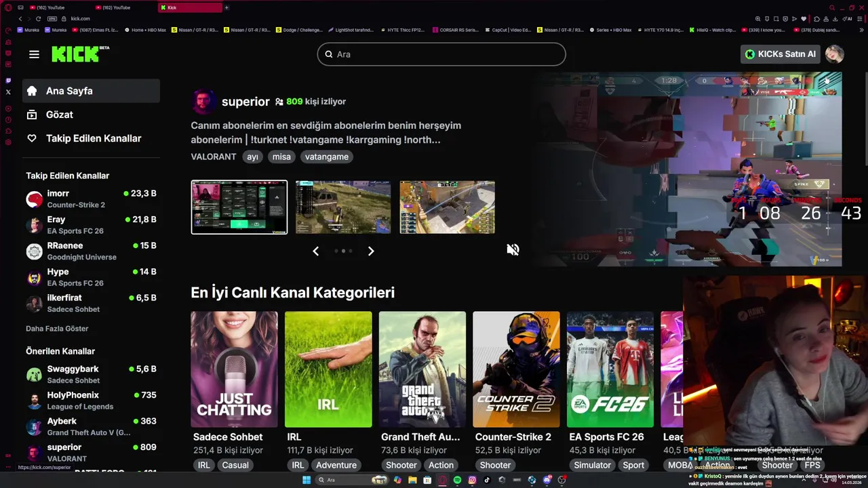
Task: Open Microsoft Store from the taskbar
Action: [x=427, y=480]
